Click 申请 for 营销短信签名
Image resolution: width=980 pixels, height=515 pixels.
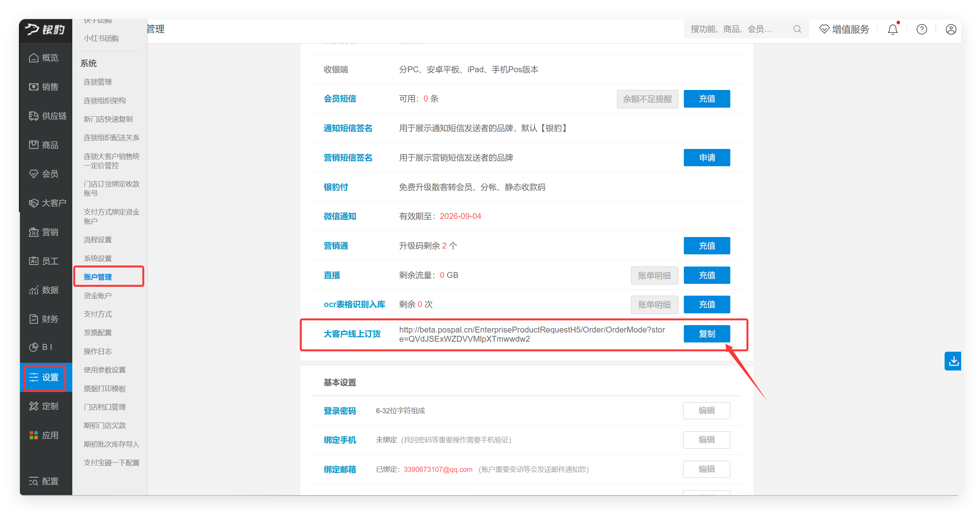(x=707, y=157)
